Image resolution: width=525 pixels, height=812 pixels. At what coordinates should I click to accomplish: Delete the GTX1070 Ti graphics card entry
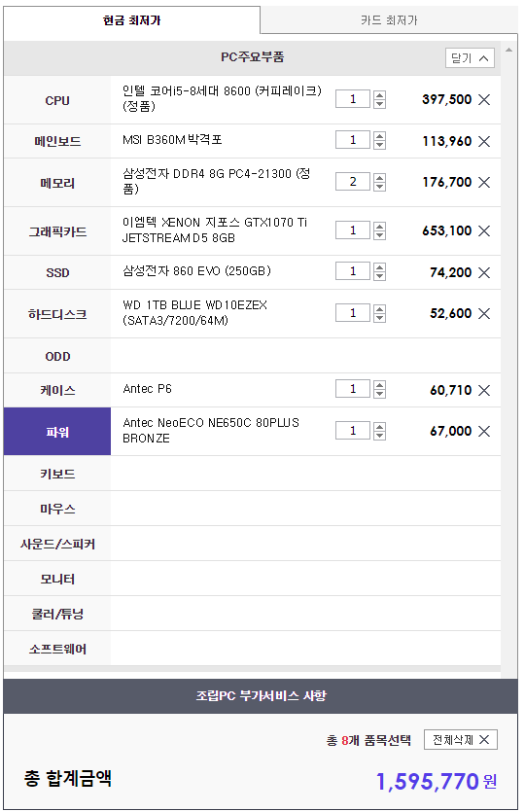click(483, 230)
